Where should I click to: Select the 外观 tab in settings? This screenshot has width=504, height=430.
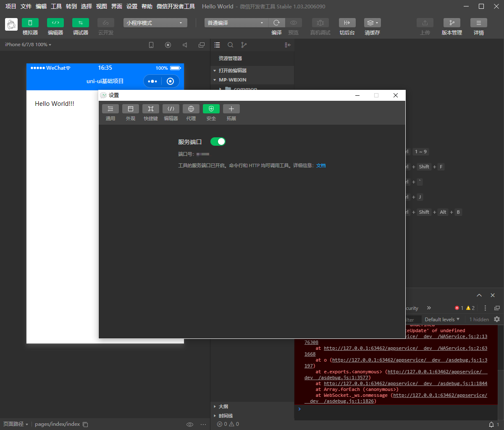point(131,113)
